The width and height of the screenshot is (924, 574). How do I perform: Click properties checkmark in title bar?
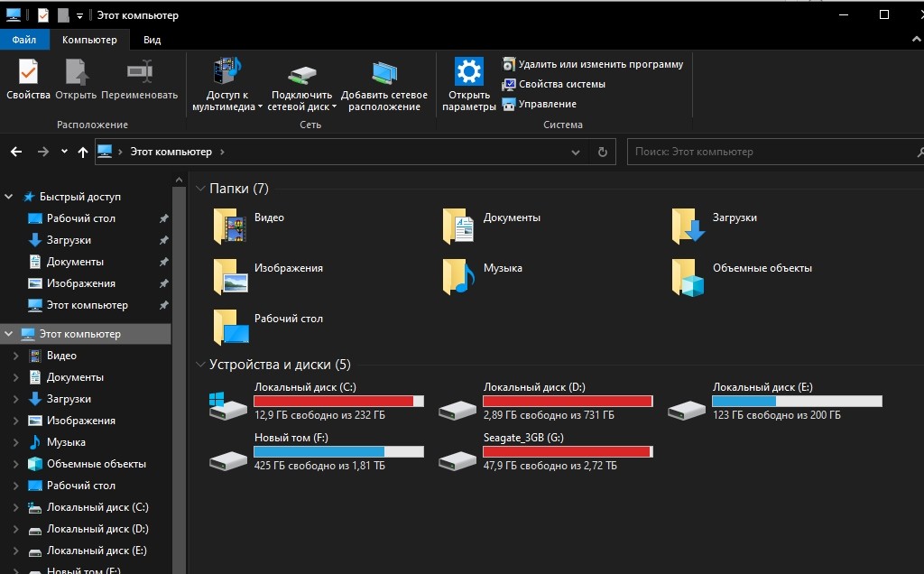[43, 15]
